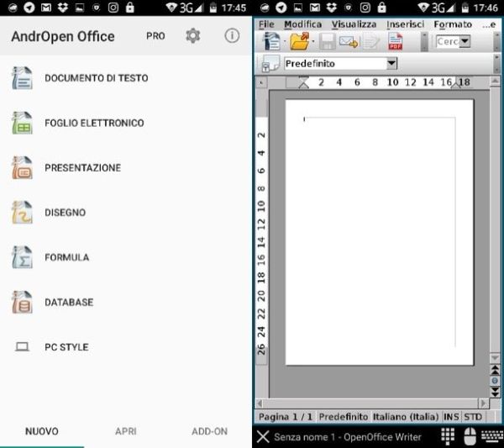
Task: Export the document with the PDF icon
Action: click(x=395, y=41)
